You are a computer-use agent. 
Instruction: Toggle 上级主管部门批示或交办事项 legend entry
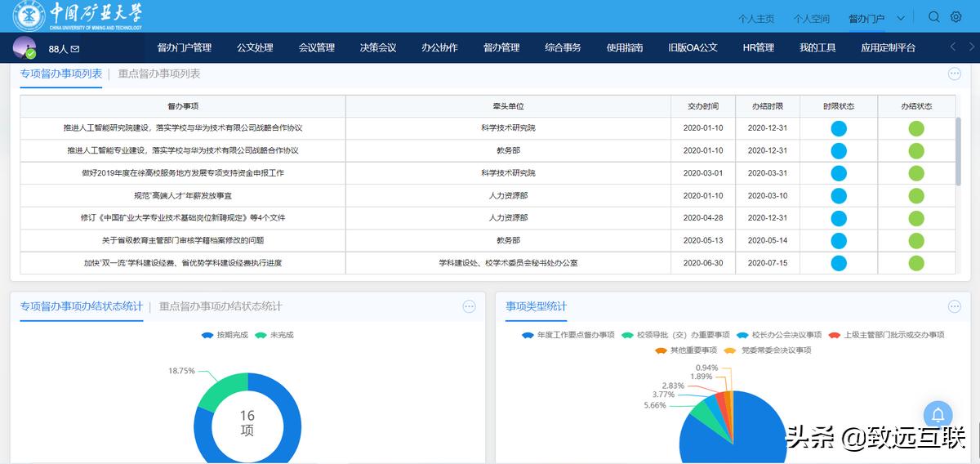click(886, 335)
